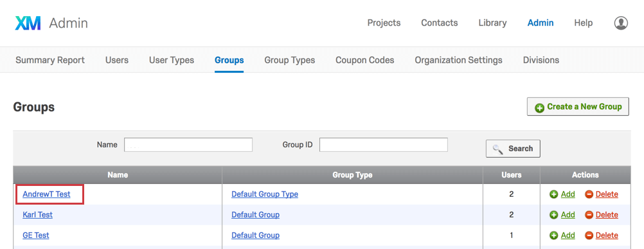Delete the Karl Test group link
This screenshot has height=249, width=644.
point(607,215)
